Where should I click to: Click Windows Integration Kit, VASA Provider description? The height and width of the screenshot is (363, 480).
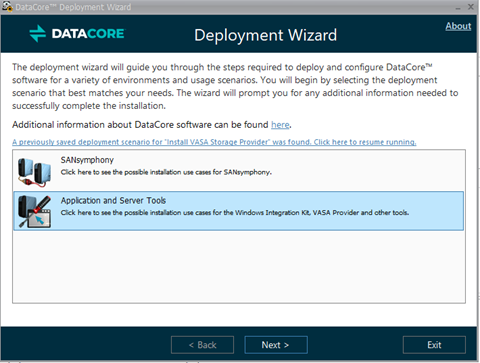tap(235, 213)
